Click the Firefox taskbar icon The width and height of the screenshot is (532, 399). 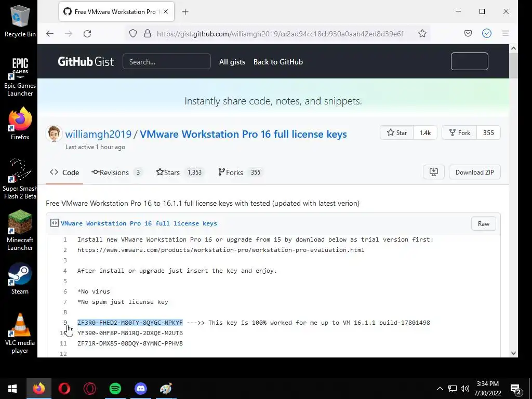38,389
